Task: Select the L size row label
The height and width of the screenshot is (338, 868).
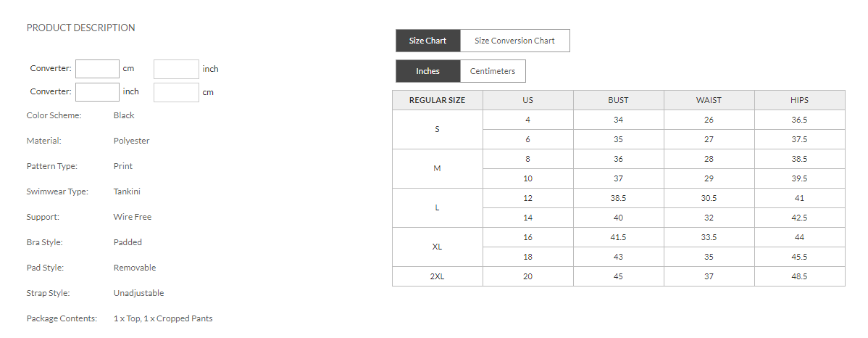Action: pyautogui.click(x=437, y=207)
